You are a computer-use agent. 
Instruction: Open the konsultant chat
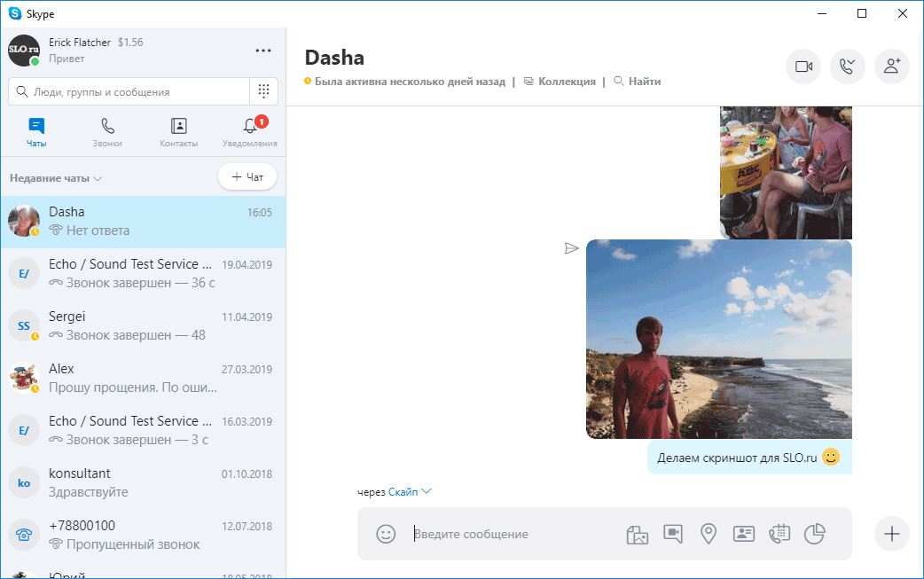click(x=143, y=482)
